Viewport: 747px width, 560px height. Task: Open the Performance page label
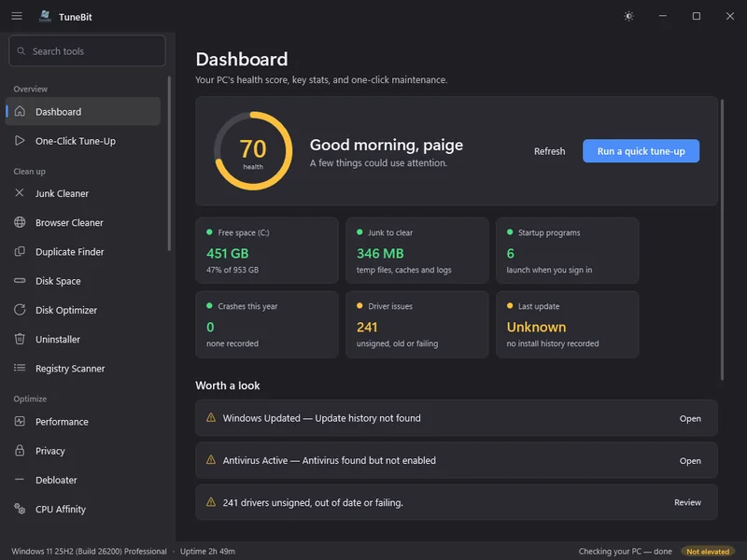[62, 422]
